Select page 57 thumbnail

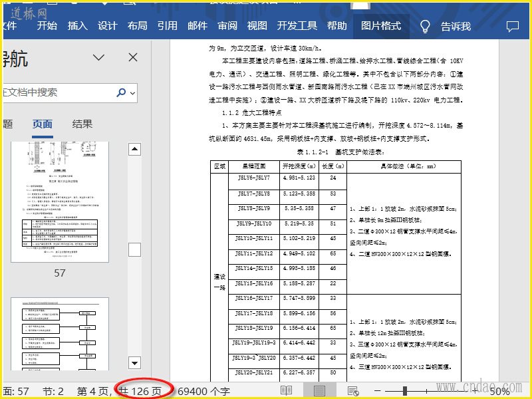pyautogui.click(x=60, y=202)
